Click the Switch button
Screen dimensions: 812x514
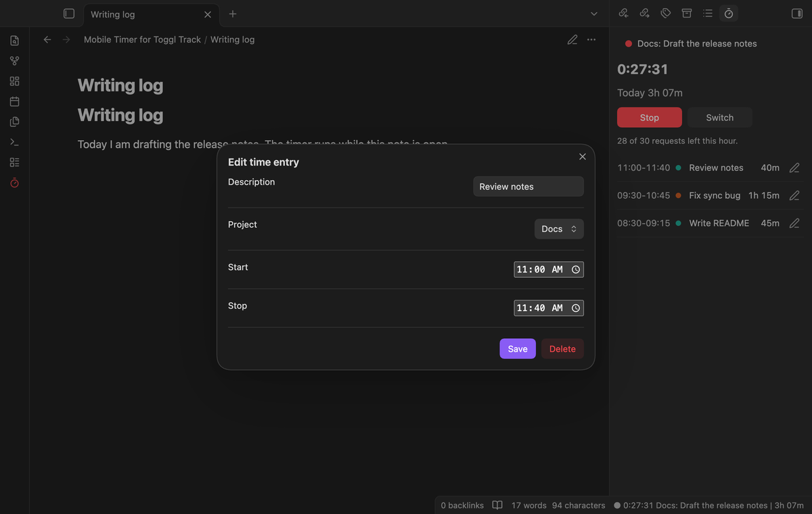coord(720,118)
